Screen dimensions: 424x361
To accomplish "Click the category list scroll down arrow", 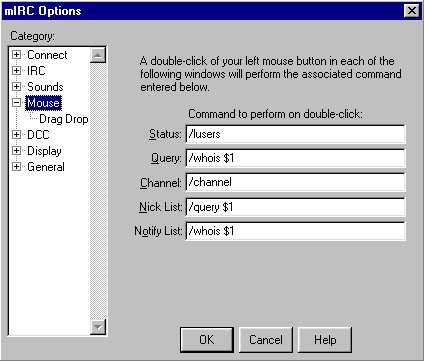I will pyautogui.click(x=98, y=327).
